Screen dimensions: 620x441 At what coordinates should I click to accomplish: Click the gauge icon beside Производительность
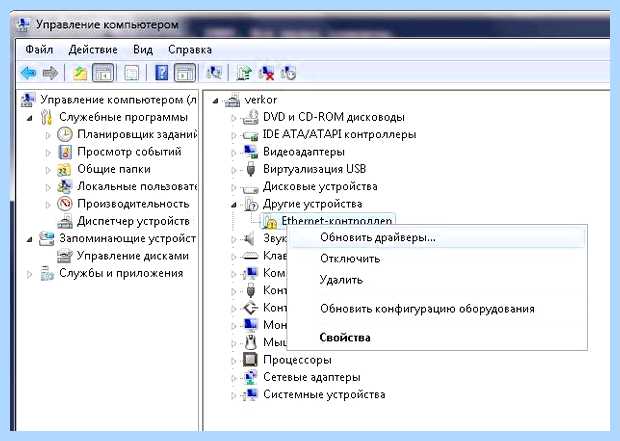[x=64, y=204]
